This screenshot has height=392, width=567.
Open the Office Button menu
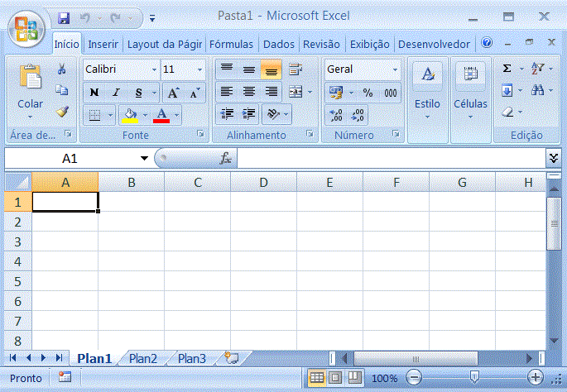26,30
